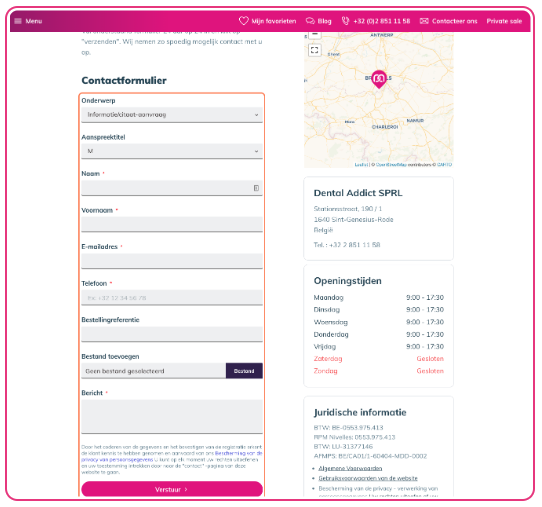Click the Bestand file upload button
The height and width of the screenshot is (507, 542).
coord(244,371)
